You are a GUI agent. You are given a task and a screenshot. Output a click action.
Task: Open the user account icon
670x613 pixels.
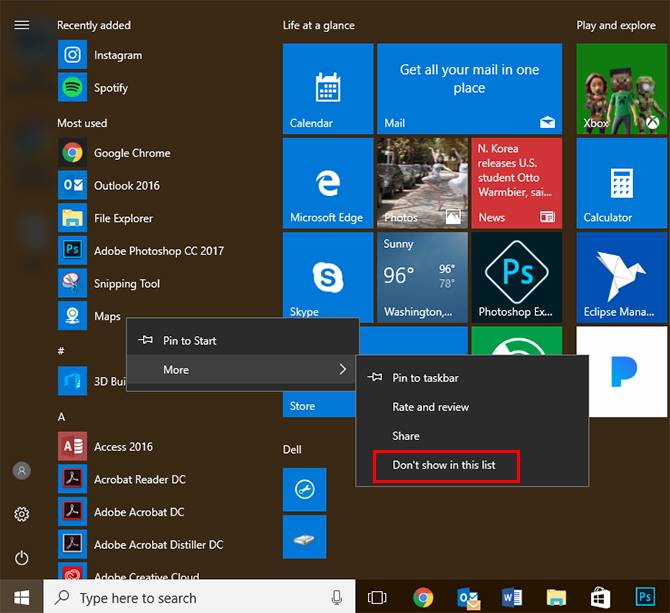click(22, 470)
